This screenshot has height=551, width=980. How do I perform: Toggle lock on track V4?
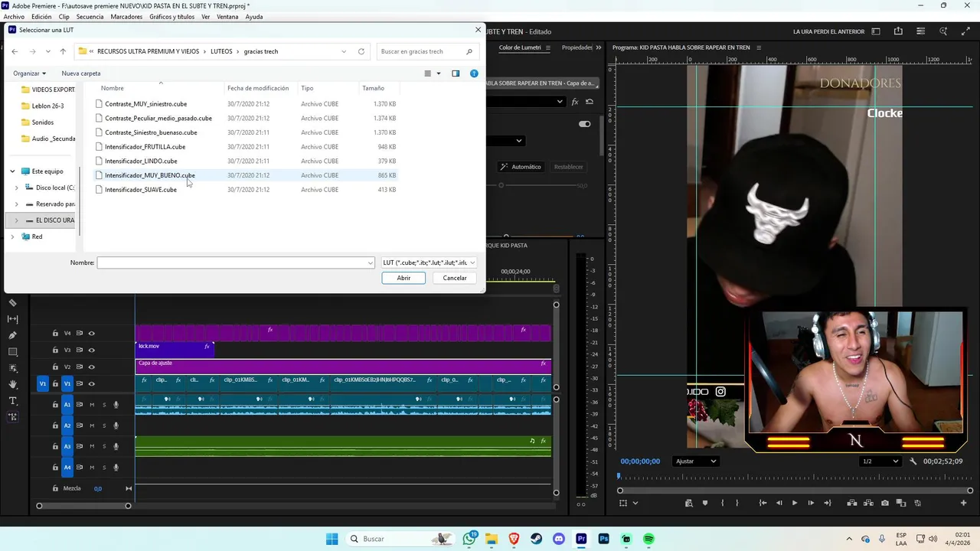[x=55, y=333]
